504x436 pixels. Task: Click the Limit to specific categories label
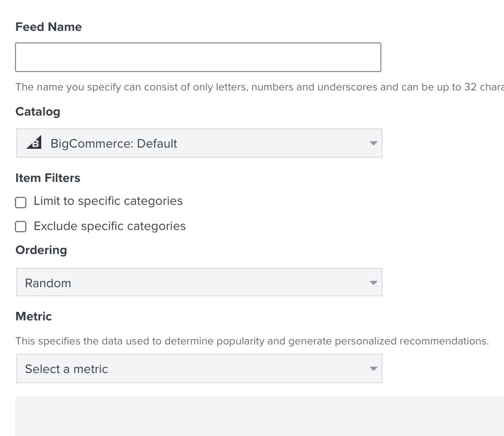(x=108, y=201)
